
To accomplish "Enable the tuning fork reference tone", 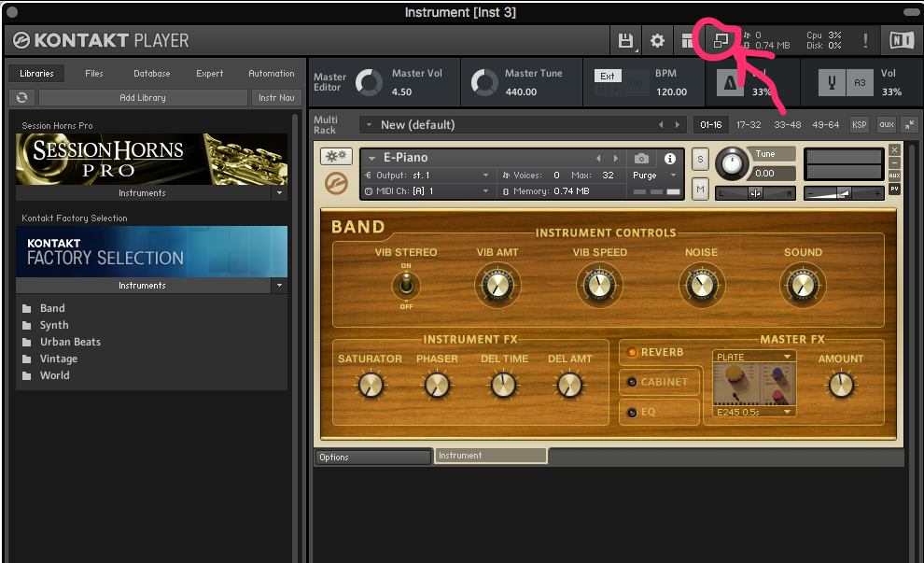I will click(x=832, y=83).
